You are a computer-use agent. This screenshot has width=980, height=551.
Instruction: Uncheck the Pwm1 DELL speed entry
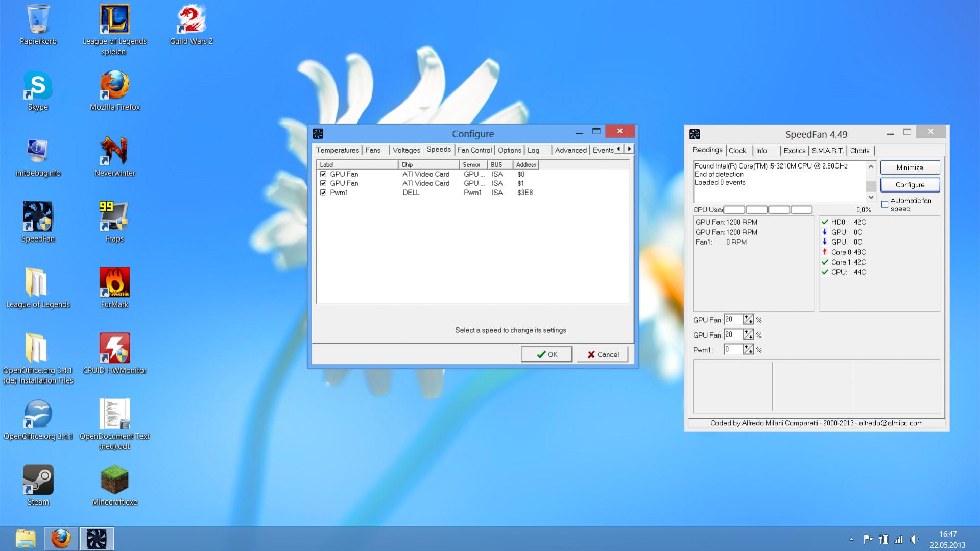[323, 193]
